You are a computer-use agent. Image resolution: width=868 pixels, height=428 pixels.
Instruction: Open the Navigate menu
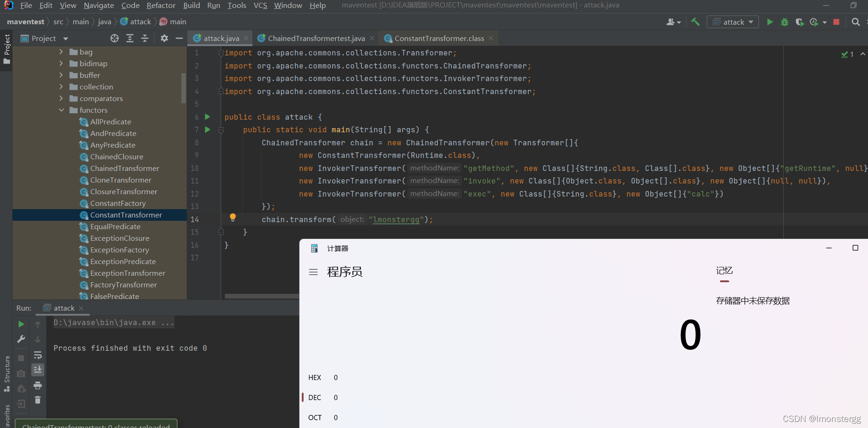[x=99, y=5]
